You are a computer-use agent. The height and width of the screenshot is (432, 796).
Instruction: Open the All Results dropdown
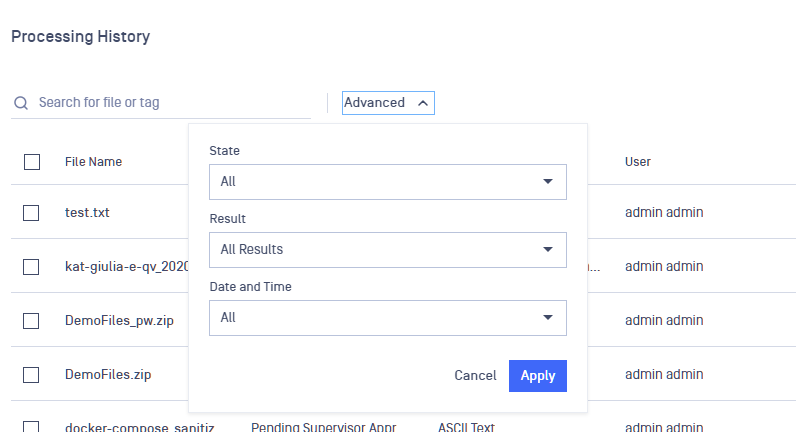click(x=388, y=250)
